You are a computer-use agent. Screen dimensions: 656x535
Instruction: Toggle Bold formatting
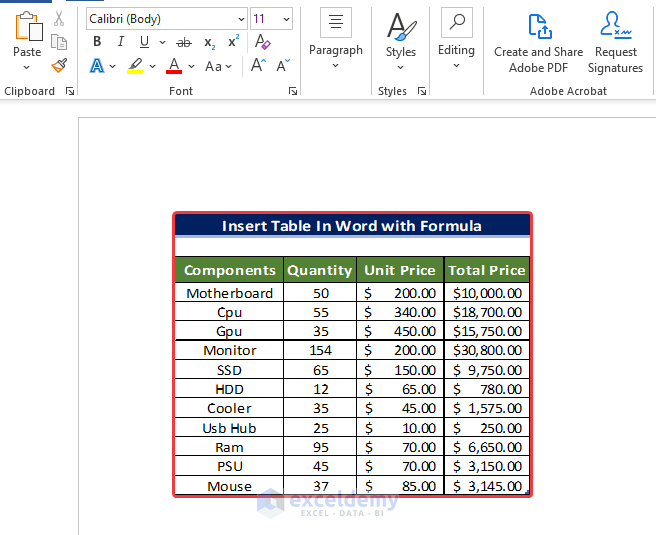tap(97, 41)
